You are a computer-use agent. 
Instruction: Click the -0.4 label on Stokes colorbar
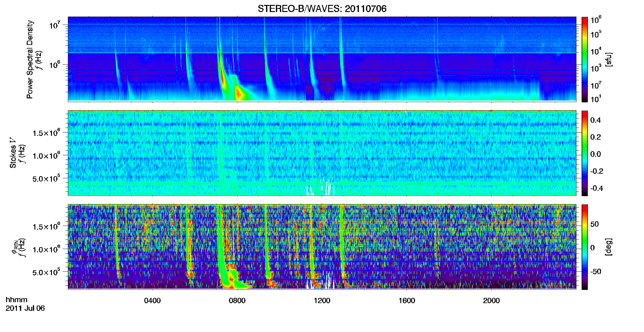tap(597, 188)
